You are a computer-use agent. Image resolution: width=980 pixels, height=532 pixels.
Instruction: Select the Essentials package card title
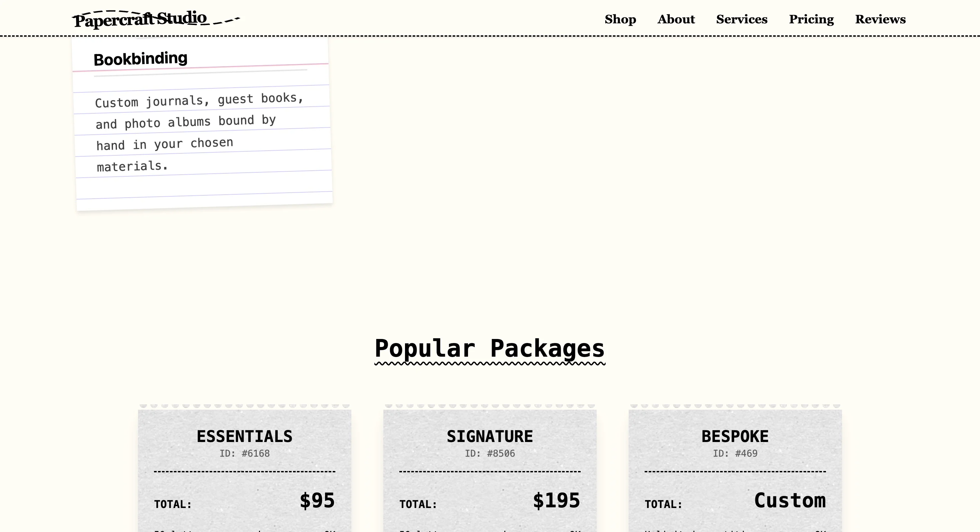(244, 436)
